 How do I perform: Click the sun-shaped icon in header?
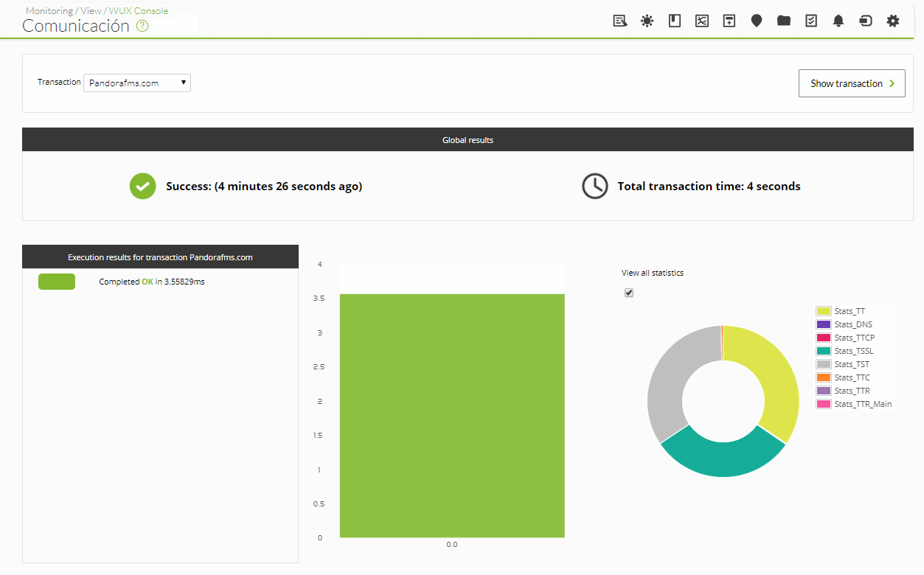click(647, 21)
